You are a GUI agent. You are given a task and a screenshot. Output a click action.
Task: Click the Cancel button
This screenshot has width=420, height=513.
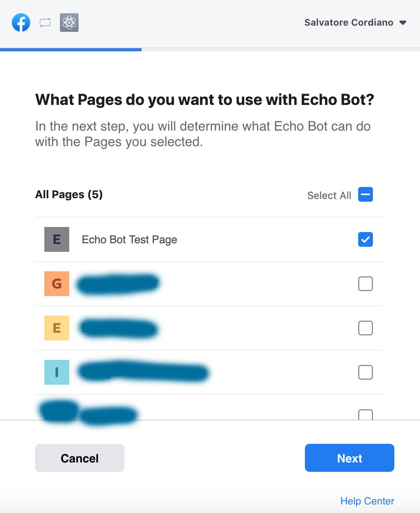pyautogui.click(x=80, y=458)
